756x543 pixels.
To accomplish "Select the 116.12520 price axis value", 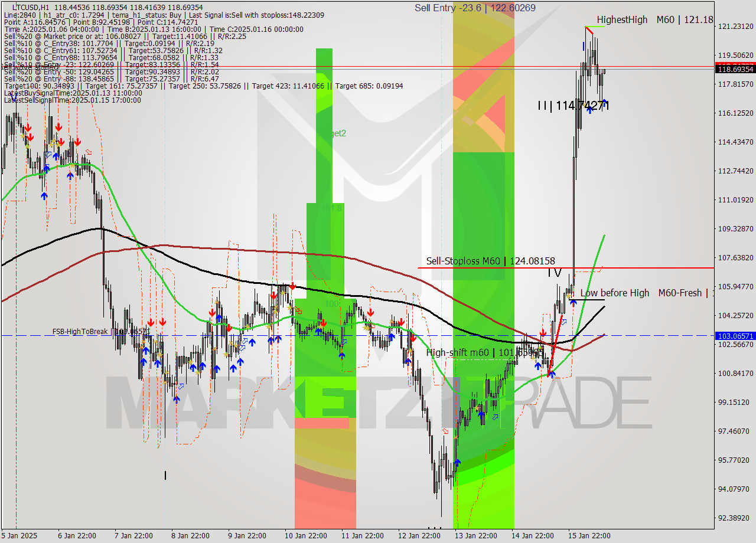I will click(x=735, y=113).
